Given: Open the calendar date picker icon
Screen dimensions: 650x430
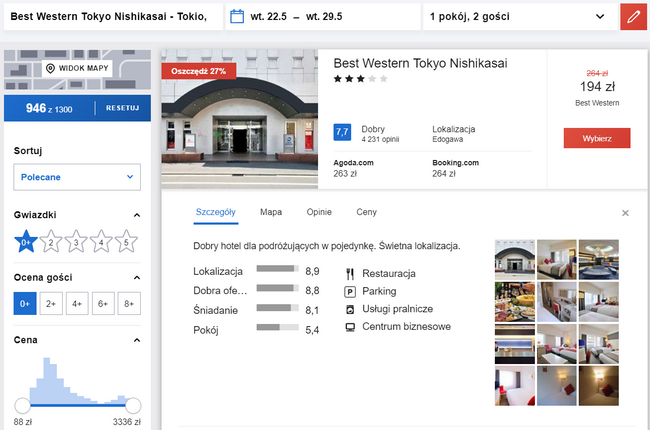Looking at the screenshot, I should (x=237, y=17).
